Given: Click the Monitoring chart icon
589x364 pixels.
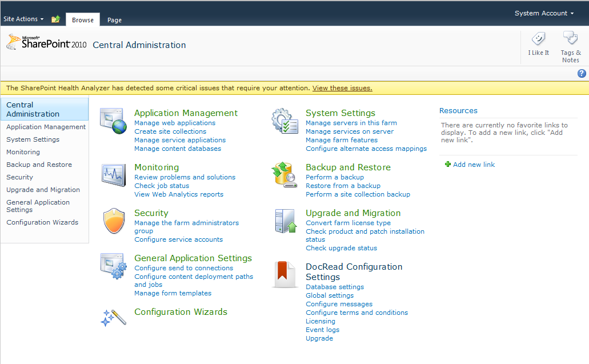Looking at the screenshot, I should click(x=113, y=175).
